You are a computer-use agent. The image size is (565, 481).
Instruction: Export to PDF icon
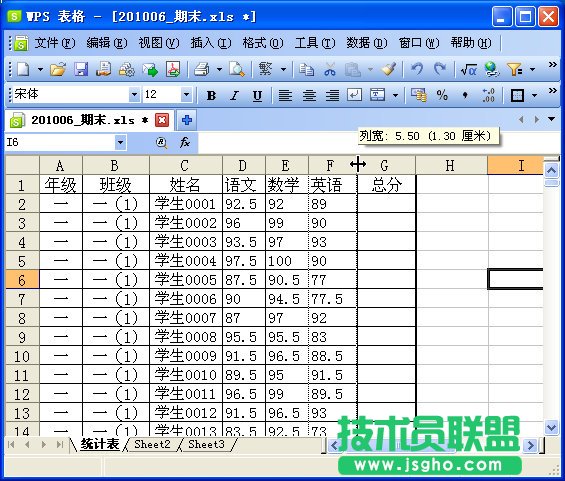[x=173, y=69]
